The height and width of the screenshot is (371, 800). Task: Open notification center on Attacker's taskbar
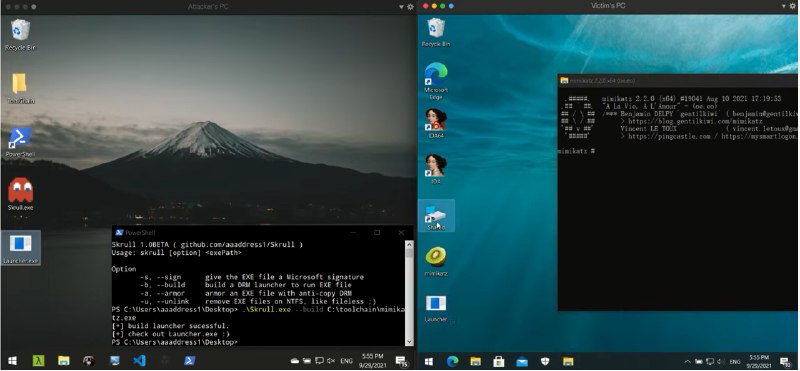(x=401, y=361)
